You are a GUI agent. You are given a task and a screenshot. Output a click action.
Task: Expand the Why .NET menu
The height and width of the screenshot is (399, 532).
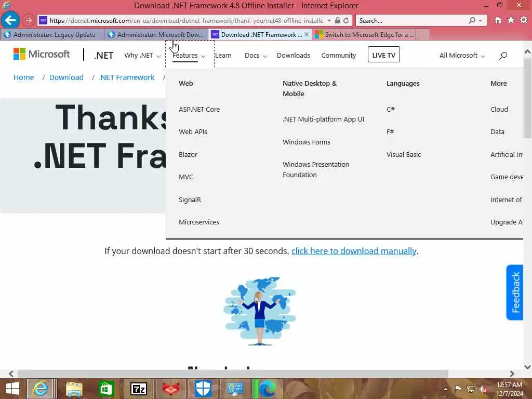pos(142,55)
